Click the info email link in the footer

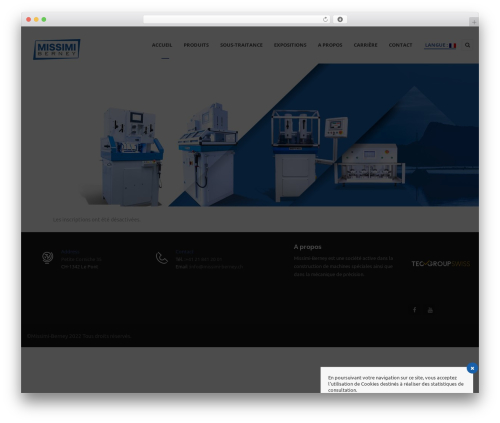point(216,267)
